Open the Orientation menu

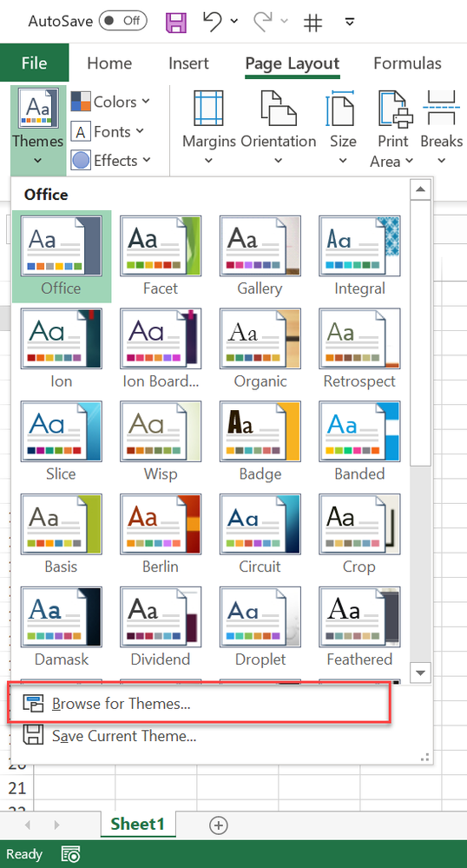(279, 129)
